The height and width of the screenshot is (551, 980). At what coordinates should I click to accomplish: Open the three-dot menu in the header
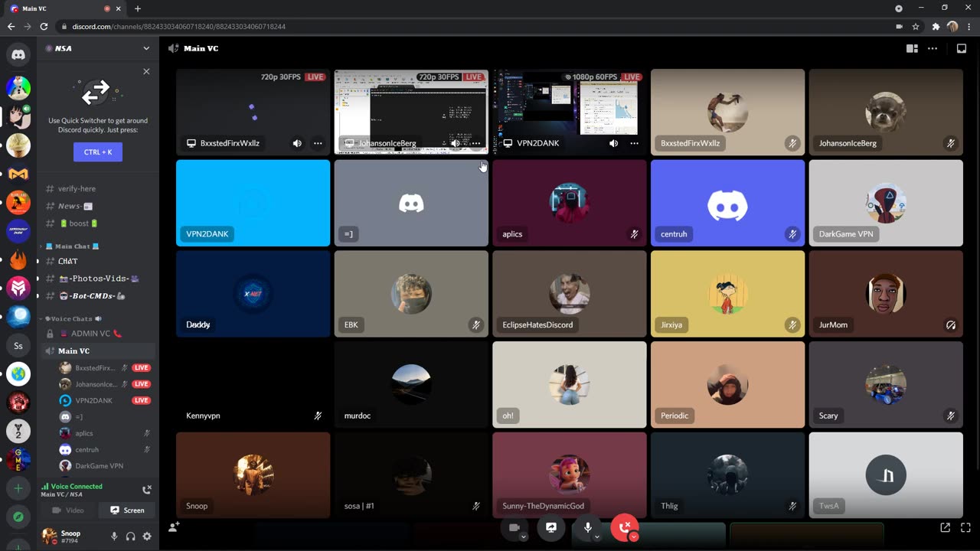click(x=932, y=48)
